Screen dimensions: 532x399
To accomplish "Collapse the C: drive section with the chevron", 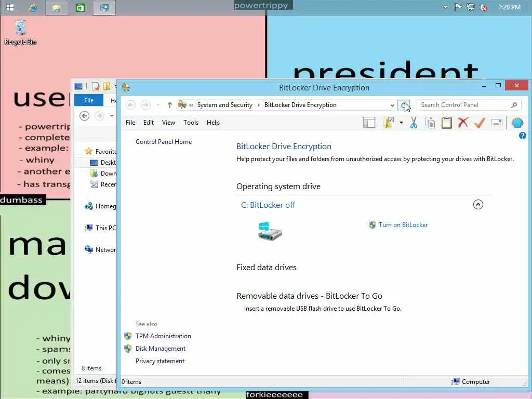I will 478,205.
